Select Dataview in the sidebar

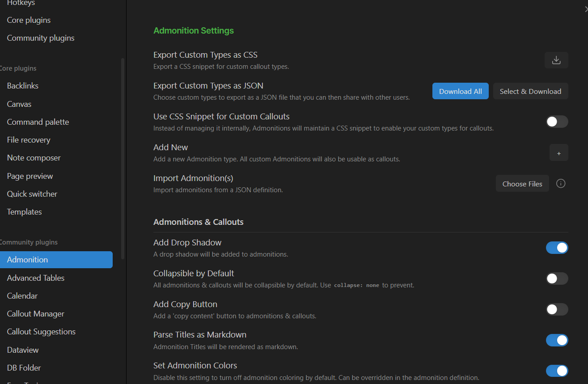23,350
